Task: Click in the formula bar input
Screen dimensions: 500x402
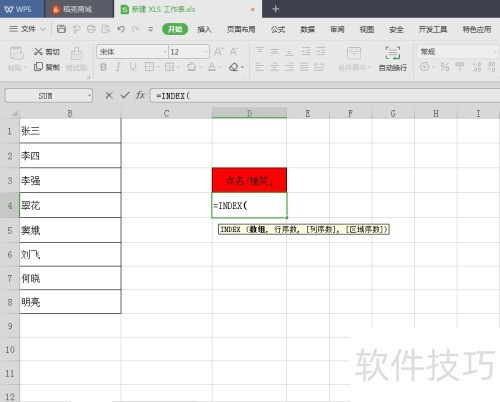Action: coord(325,96)
